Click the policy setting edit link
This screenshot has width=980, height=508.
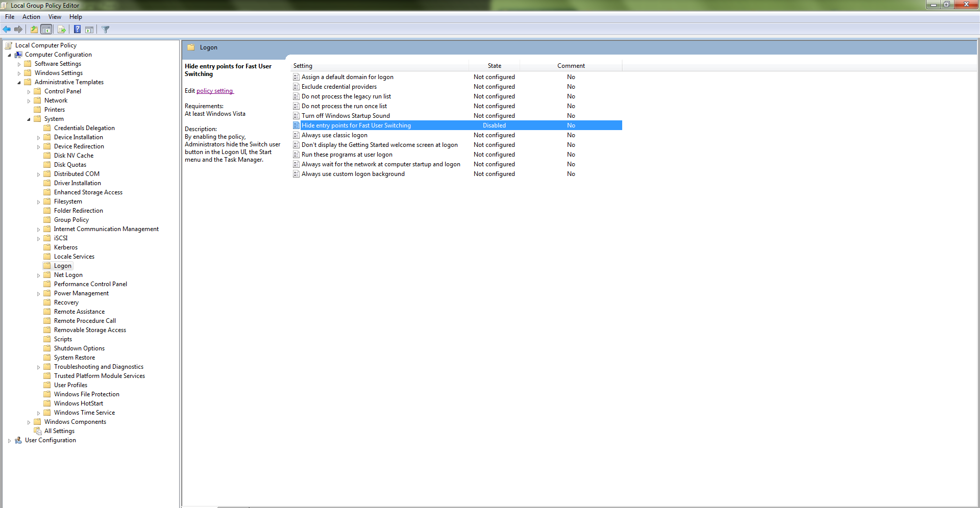[x=214, y=91]
